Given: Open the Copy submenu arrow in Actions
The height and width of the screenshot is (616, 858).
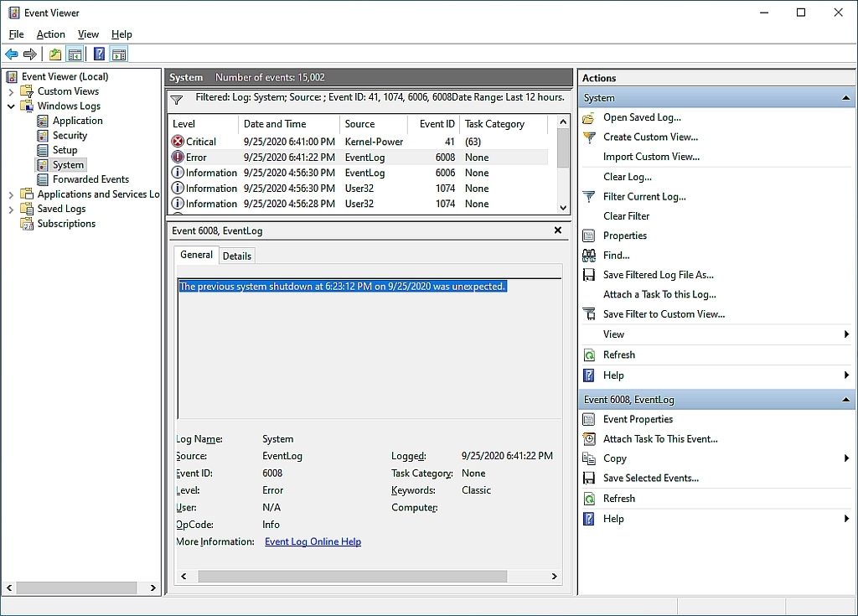Looking at the screenshot, I should click(846, 458).
